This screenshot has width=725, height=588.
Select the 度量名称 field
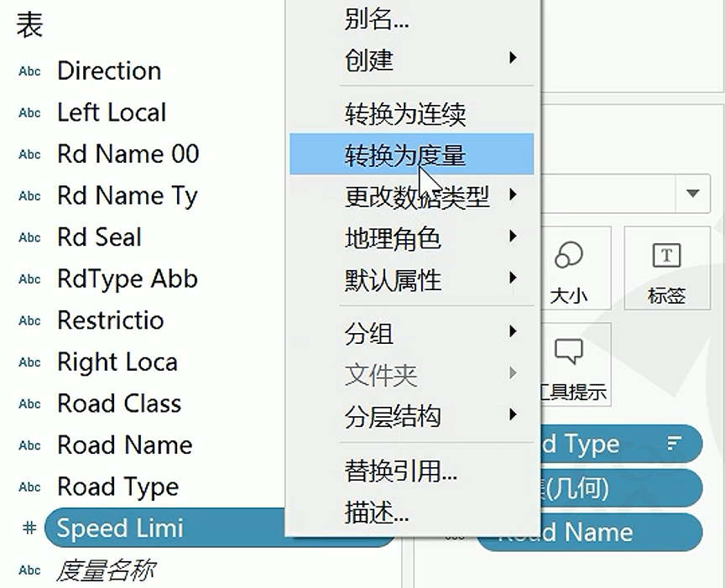[x=105, y=571]
